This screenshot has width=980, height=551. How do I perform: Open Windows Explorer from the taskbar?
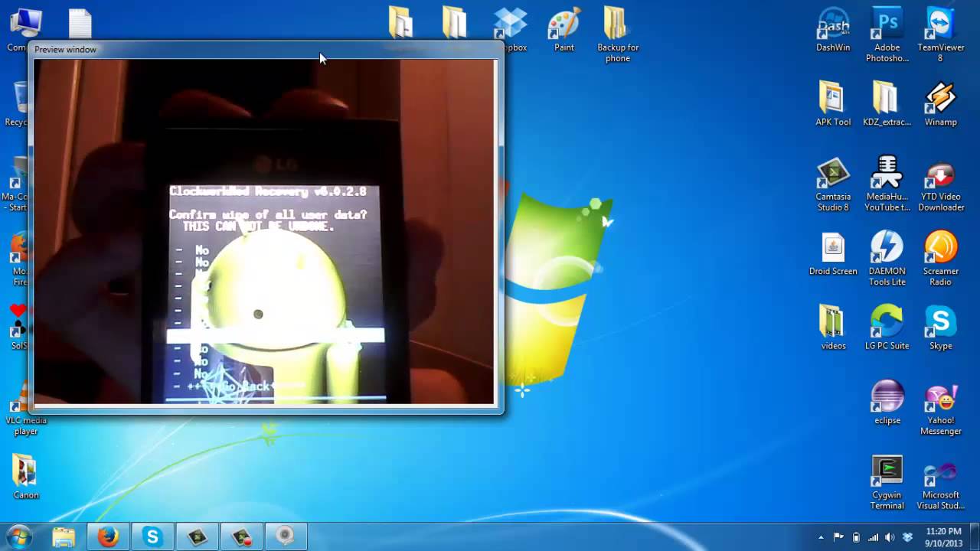click(x=64, y=537)
